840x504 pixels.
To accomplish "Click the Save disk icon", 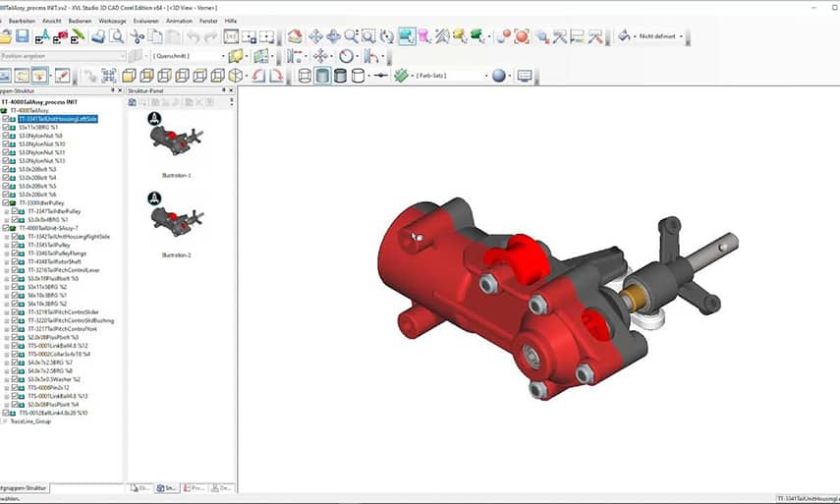I will coord(23,36).
